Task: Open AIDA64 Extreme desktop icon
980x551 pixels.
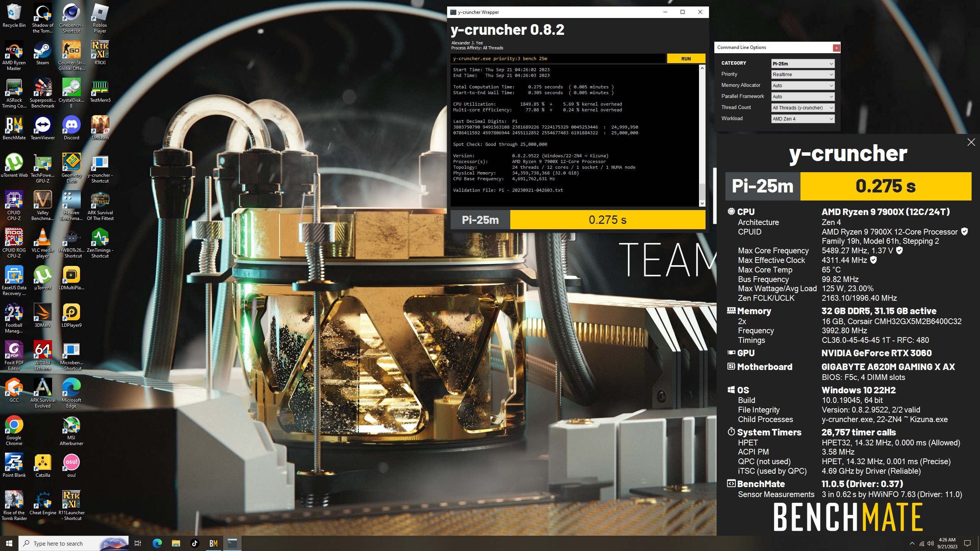Action: coord(42,356)
